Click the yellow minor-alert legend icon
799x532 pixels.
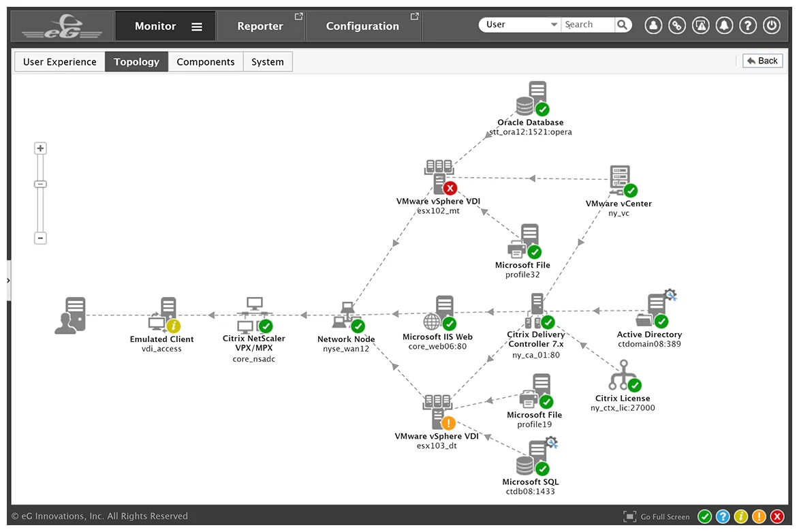click(x=741, y=517)
